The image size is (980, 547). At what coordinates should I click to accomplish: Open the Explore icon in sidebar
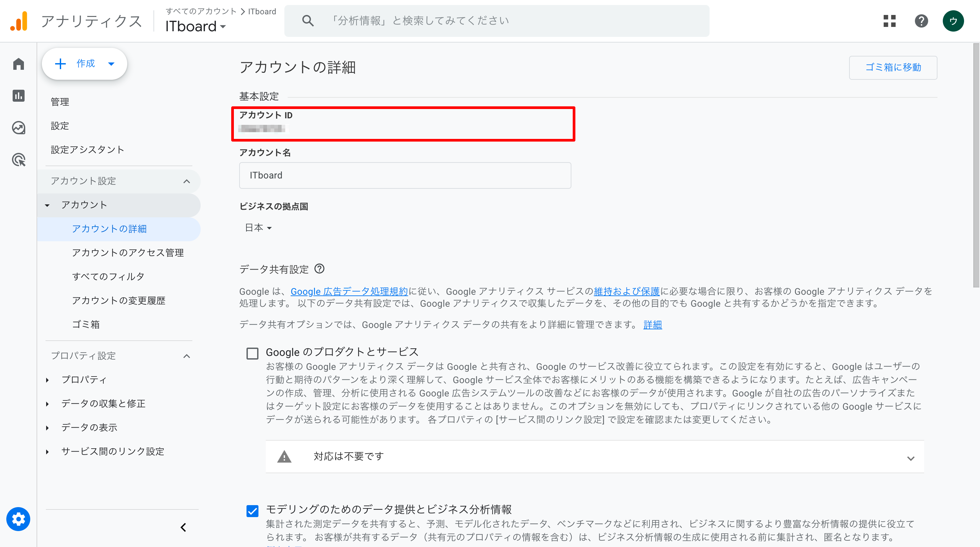coord(18,128)
